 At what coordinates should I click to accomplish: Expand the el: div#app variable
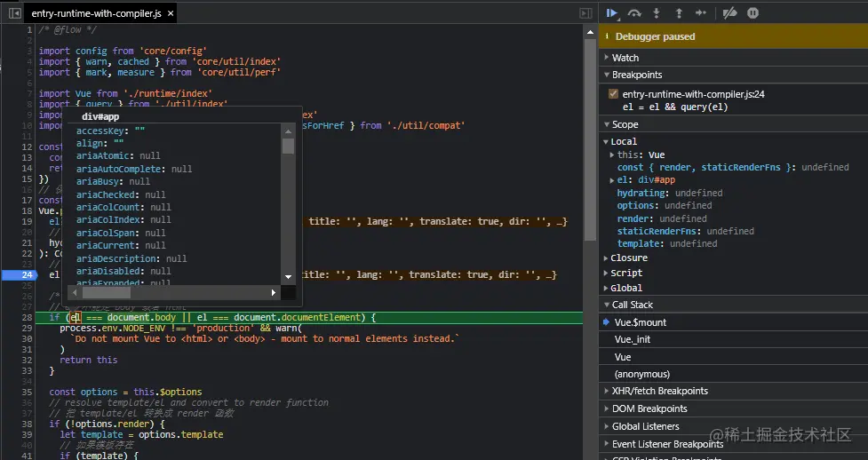tap(613, 180)
